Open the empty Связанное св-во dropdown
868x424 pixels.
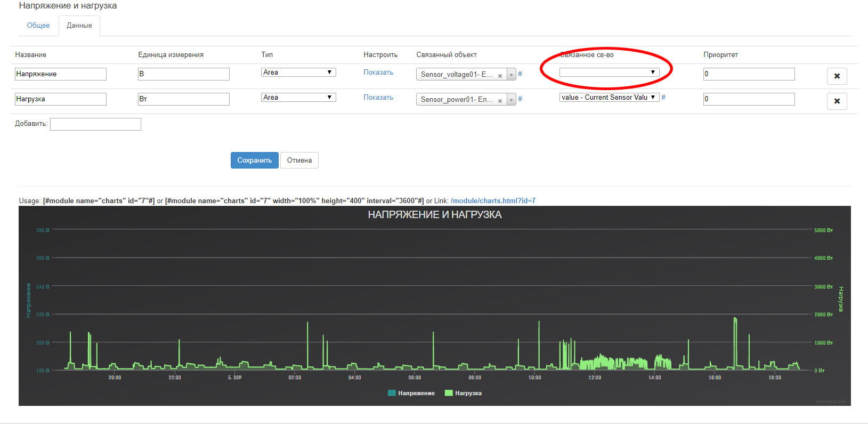point(609,73)
